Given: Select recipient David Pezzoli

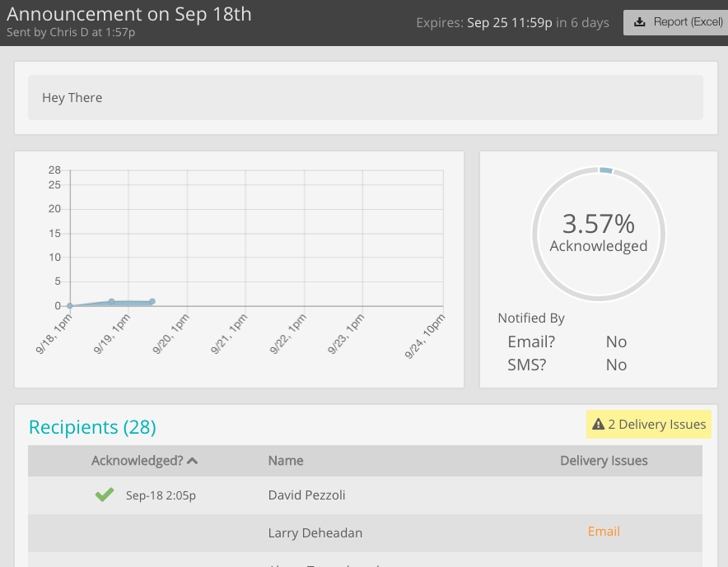Looking at the screenshot, I should click(306, 495).
